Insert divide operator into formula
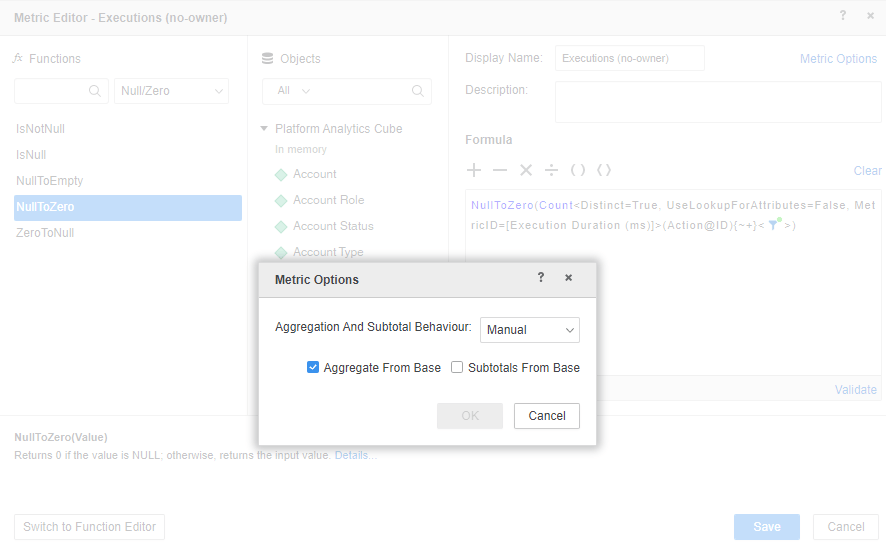The image size is (886, 544). click(551, 170)
